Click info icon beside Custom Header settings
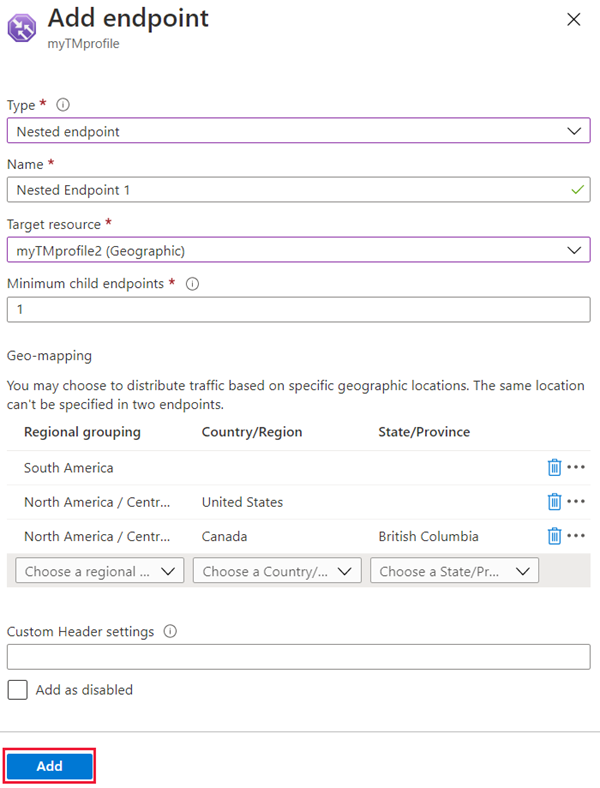This screenshot has width=600, height=788. 170,632
